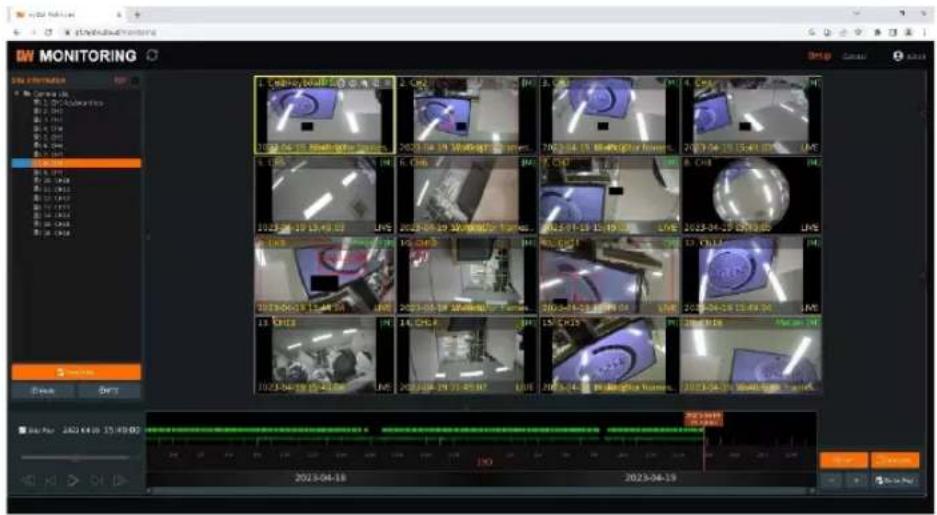Click the step forward playback button
The image size is (937, 515).
point(97,480)
